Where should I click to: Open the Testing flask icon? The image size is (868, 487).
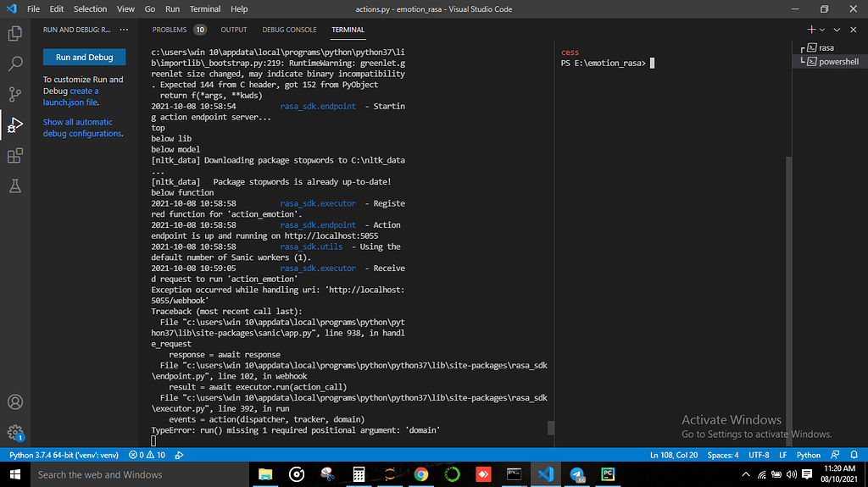[x=14, y=185]
